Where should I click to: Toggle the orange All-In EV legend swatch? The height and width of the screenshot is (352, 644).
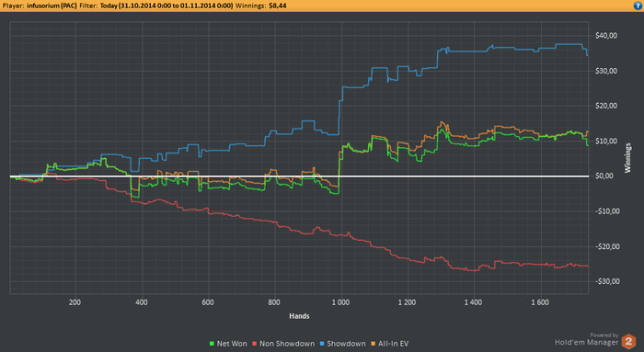(x=374, y=344)
